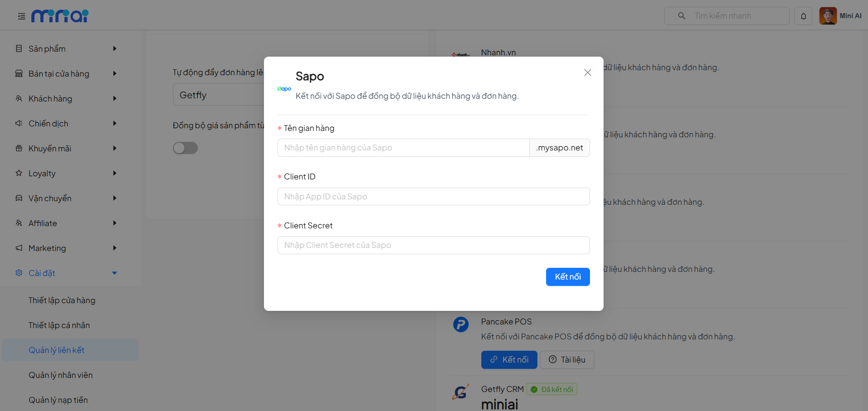Image resolution: width=868 pixels, height=411 pixels.
Task: Enable the Đồng bộ giá sản phẩm toggle
Action: [185, 148]
